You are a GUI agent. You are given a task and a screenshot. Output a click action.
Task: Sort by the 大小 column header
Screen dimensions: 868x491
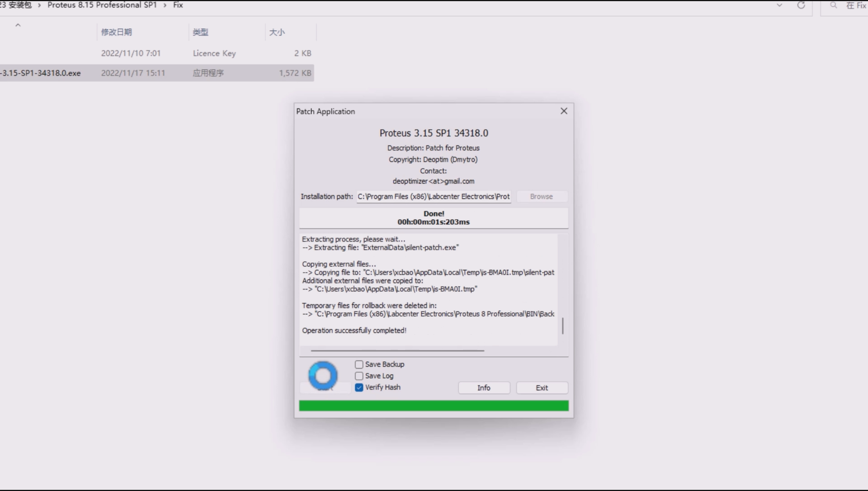point(277,32)
